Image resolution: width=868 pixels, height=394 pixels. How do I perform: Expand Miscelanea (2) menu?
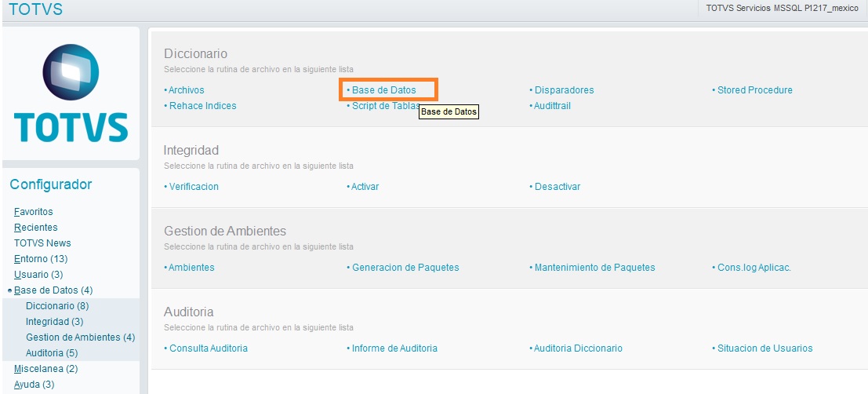click(x=46, y=369)
